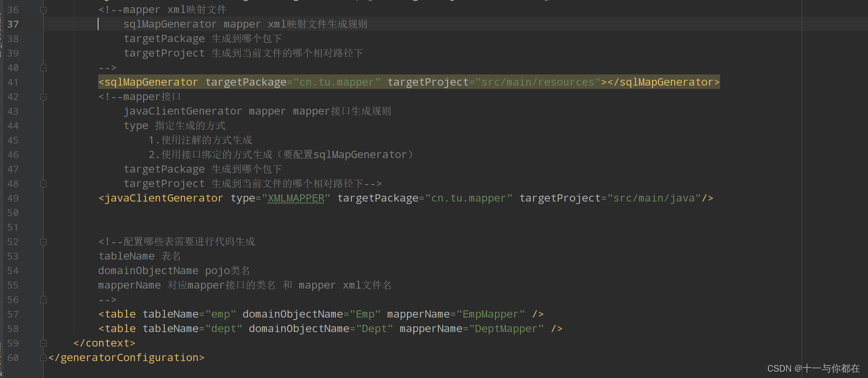Image resolution: width=868 pixels, height=378 pixels.
Task: Click the CSDN watermark text
Action: point(813,368)
